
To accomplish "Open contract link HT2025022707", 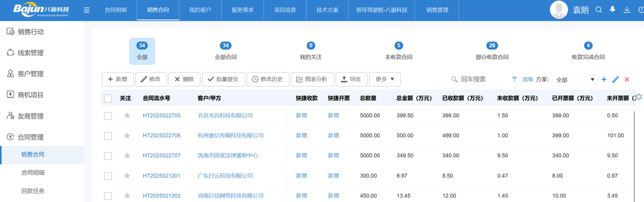I will pos(161,156).
